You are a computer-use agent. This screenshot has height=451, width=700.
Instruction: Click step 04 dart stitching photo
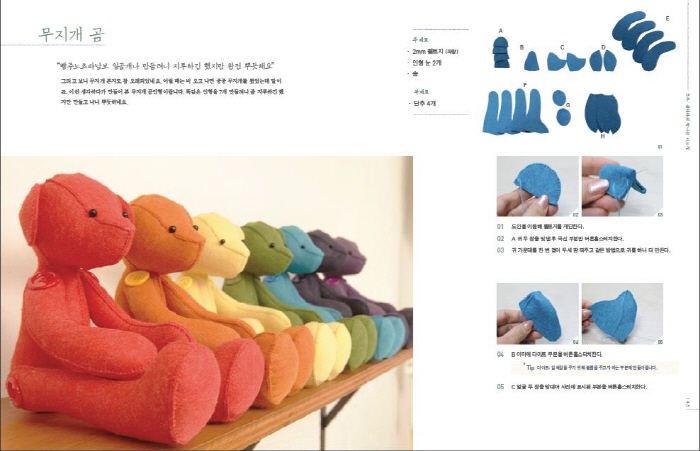pos(538,313)
